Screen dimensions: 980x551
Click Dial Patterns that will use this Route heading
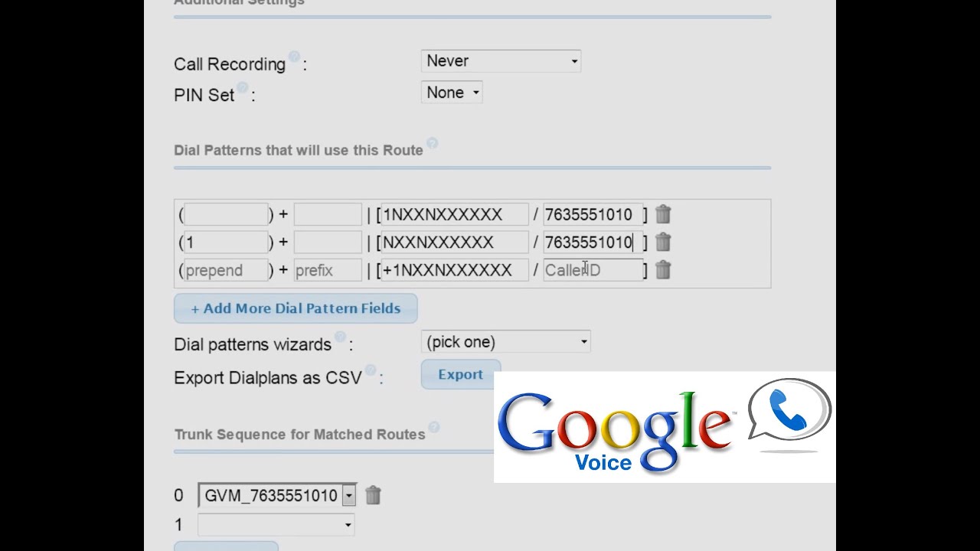pos(299,150)
